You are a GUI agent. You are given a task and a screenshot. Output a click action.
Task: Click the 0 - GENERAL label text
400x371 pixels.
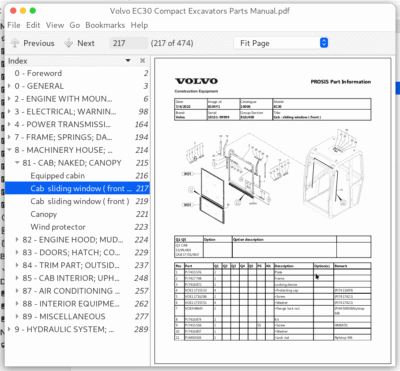(x=39, y=86)
